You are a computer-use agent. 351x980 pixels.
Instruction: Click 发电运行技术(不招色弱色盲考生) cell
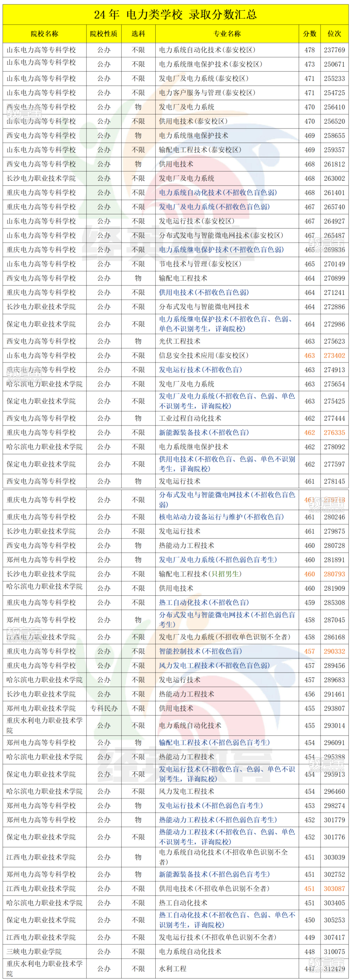(x=211, y=806)
